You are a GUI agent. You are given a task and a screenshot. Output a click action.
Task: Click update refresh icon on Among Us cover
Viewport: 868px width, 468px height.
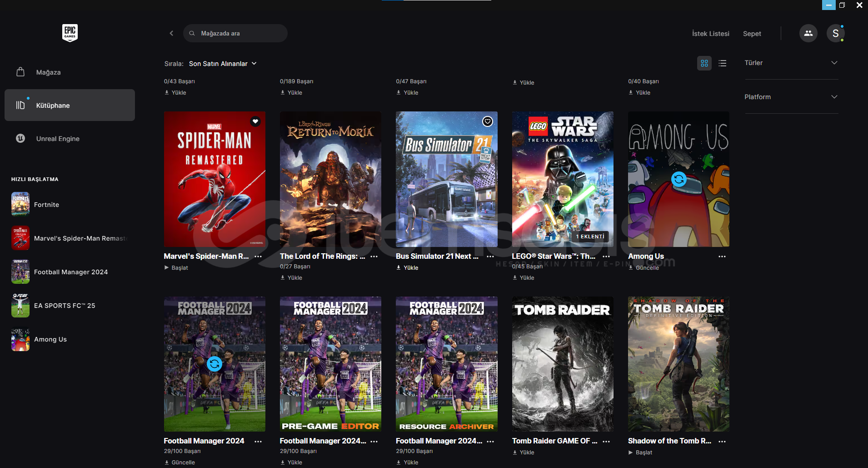click(679, 179)
